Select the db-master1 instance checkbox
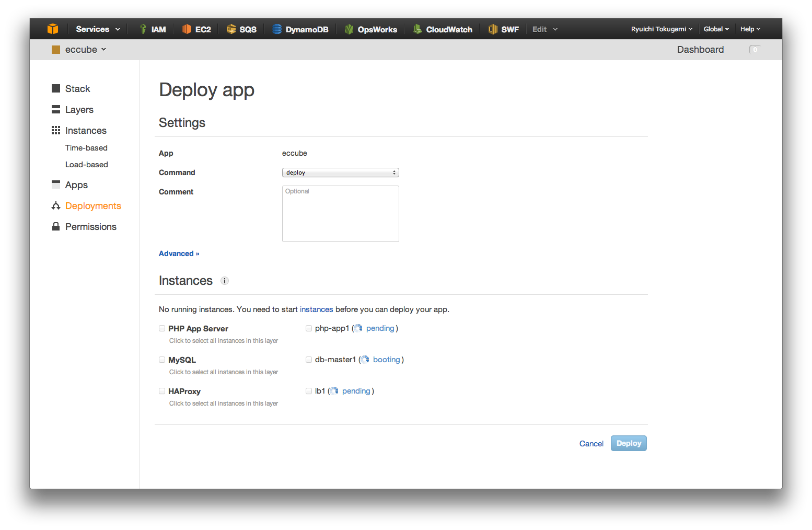Image resolution: width=812 pixels, height=530 pixels. [309, 359]
